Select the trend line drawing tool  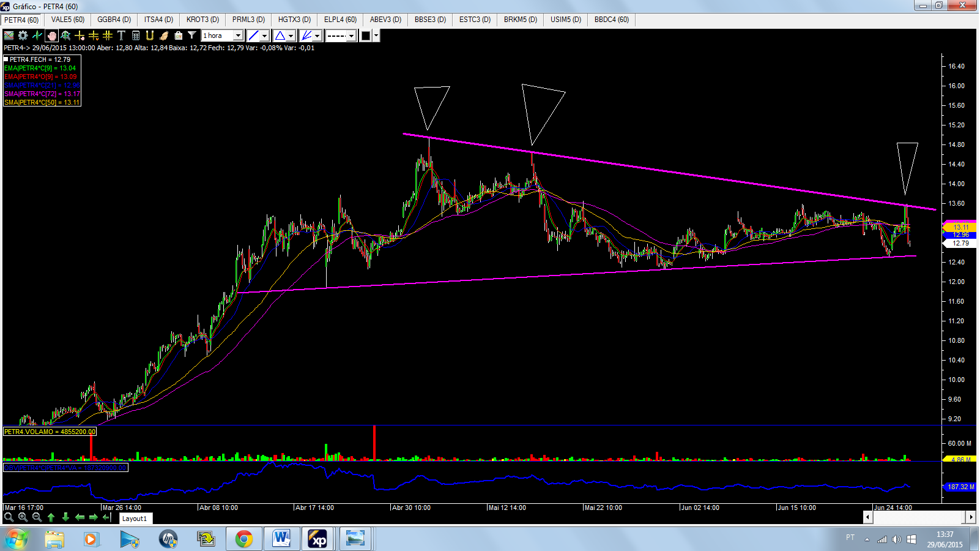pyautogui.click(x=253, y=36)
